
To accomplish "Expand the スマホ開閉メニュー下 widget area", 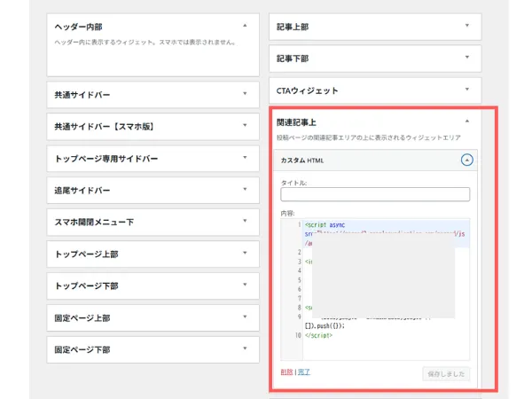I will pos(244,222).
